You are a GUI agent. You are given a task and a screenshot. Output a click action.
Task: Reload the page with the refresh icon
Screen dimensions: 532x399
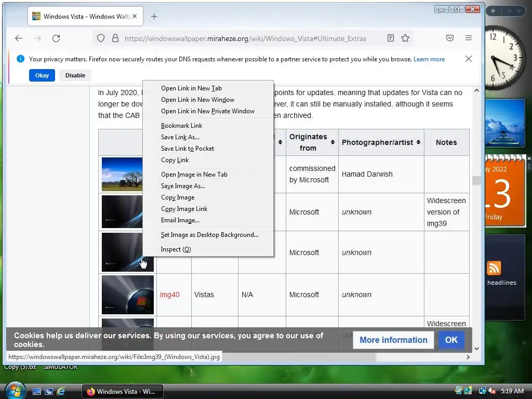click(x=56, y=38)
